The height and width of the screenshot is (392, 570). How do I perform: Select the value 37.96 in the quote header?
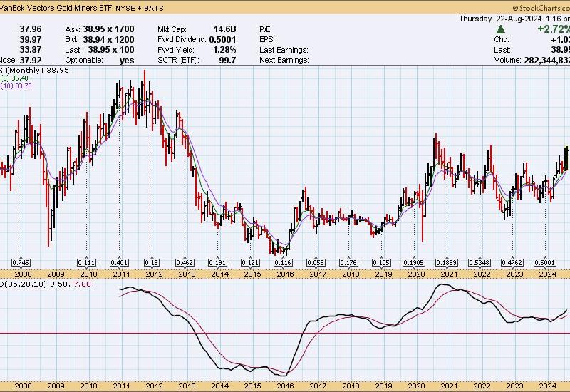(x=31, y=29)
